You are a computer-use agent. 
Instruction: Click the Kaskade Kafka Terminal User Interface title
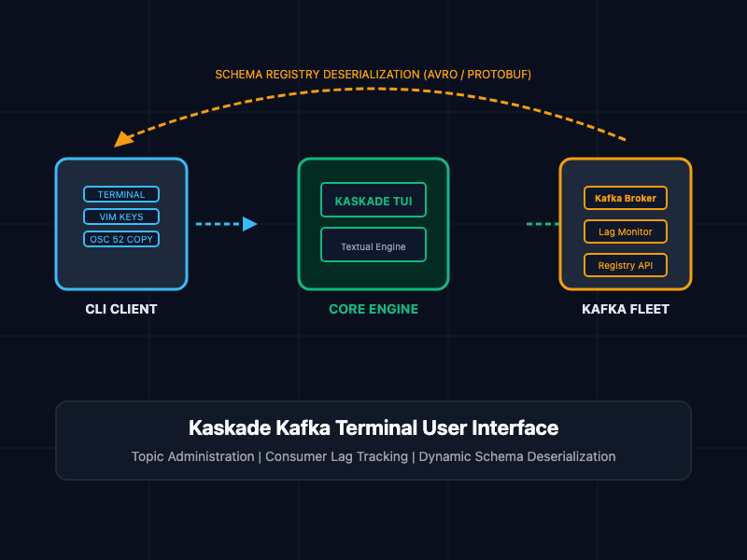click(x=373, y=427)
